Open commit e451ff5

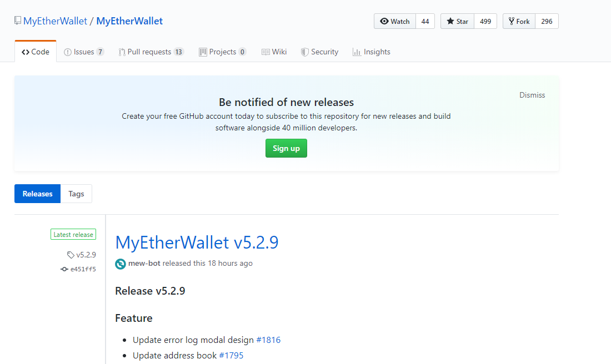point(78,269)
